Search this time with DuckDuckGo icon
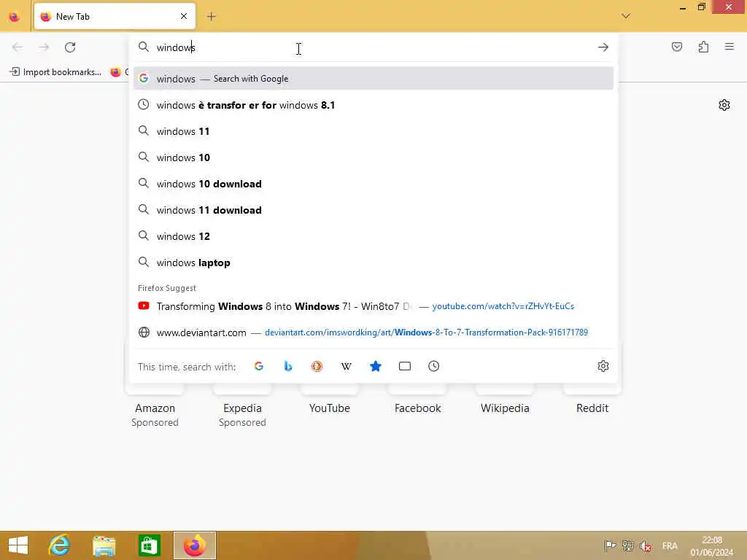 (x=317, y=366)
